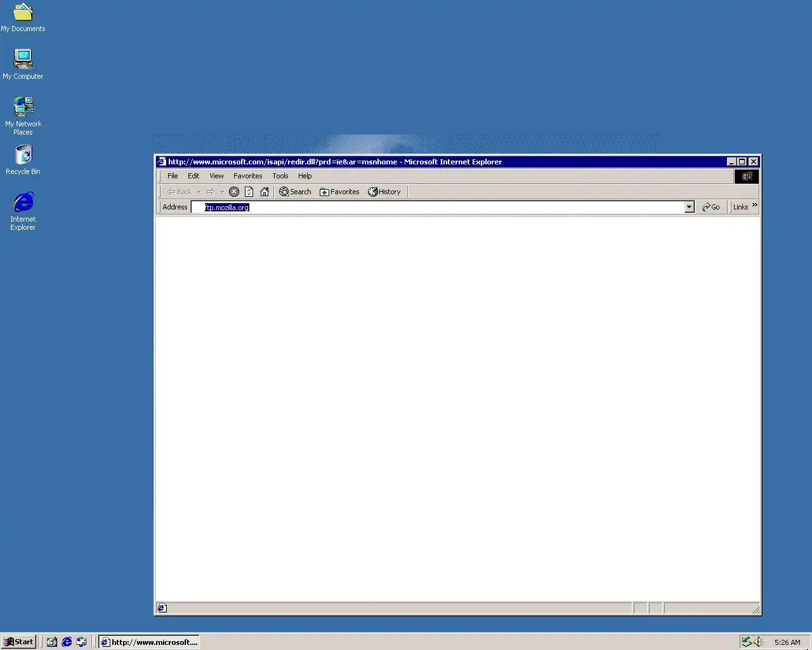This screenshot has width=812, height=650.
Task: Expand the Address bar dropdown list
Action: (690, 207)
